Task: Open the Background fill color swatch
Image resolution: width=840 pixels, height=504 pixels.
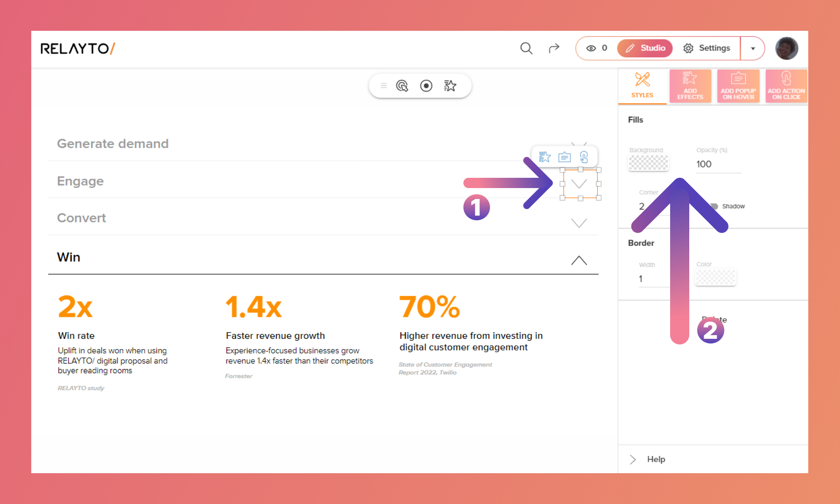Action: click(649, 163)
